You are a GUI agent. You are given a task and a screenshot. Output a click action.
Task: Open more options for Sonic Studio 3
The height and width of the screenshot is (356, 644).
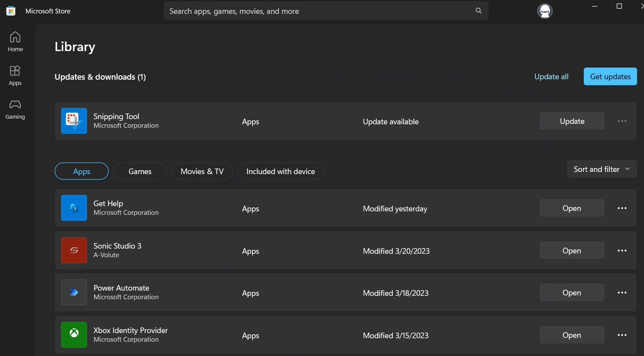click(x=622, y=251)
